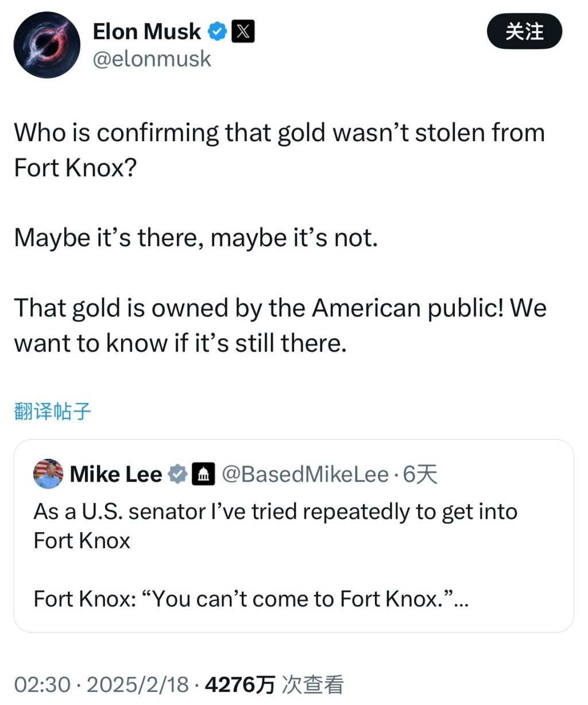Open Mike Lee's small avatar in quoted post

tap(48, 474)
